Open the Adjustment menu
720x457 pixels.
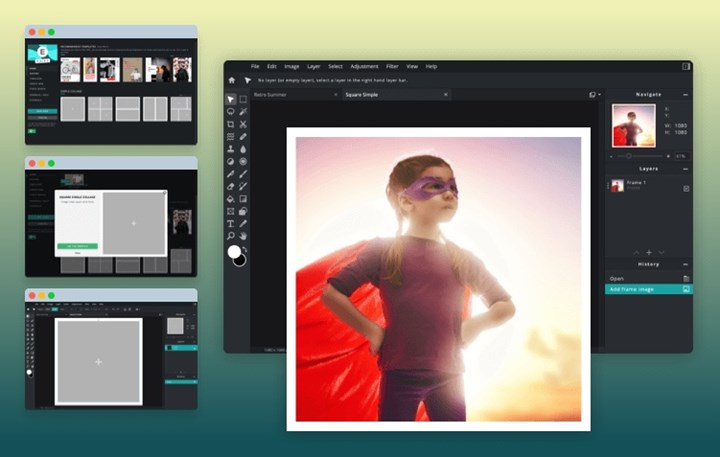click(x=362, y=66)
